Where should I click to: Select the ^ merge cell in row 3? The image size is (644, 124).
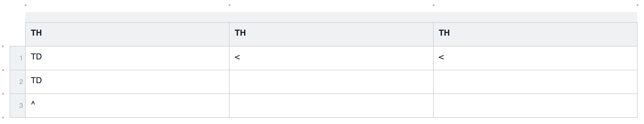point(127,106)
